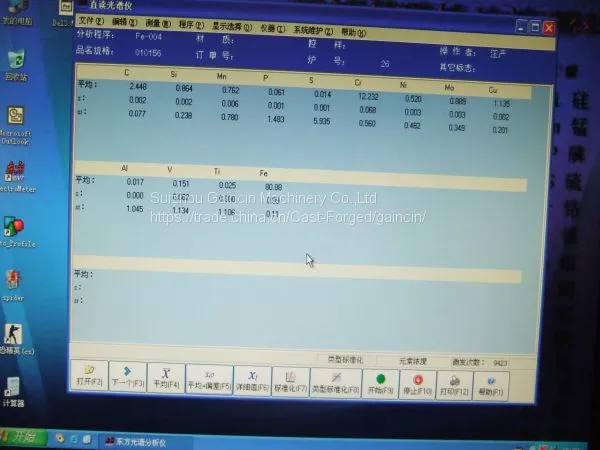
Task: Click the Cu average value 1.135
Action: click(502, 104)
